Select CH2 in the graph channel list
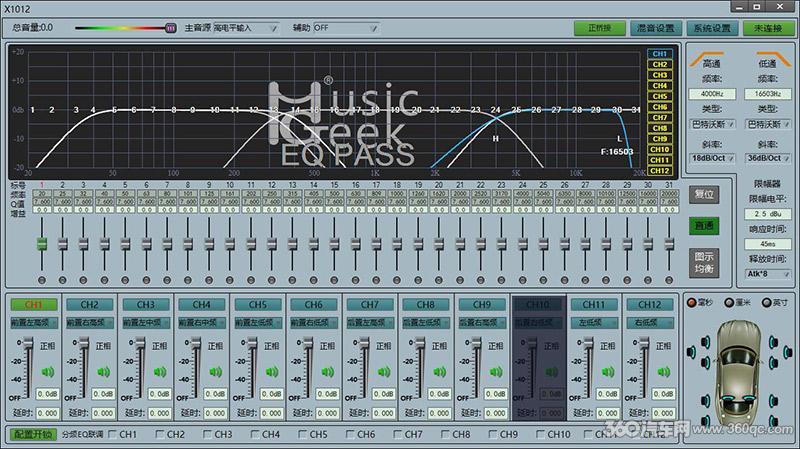Image resolution: width=800 pixels, height=449 pixels. (x=660, y=64)
